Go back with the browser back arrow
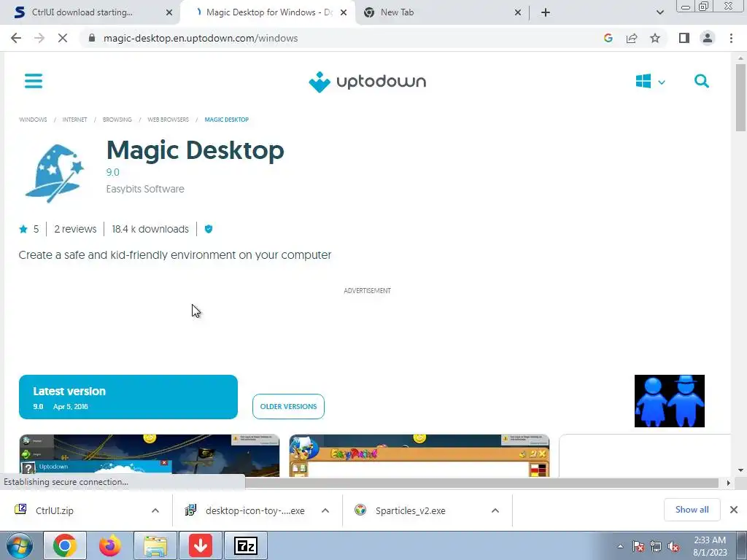The image size is (747, 560). pos(16,38)
